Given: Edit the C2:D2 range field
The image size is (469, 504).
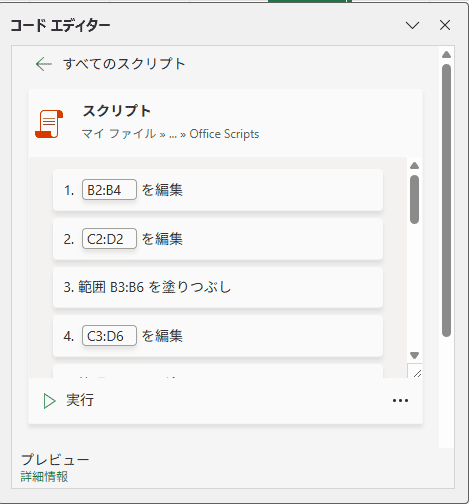Looking at the screenshot, I should [x=109, y=239].
